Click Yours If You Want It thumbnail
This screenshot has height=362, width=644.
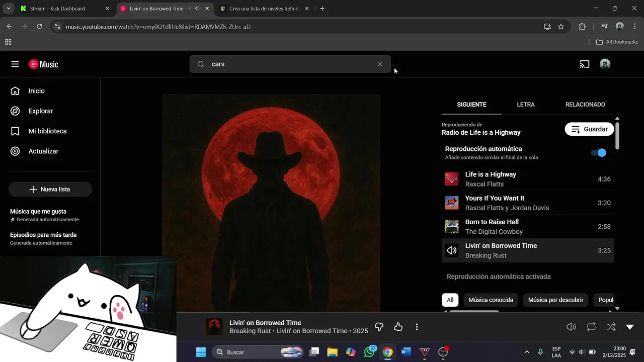(452, 203)
